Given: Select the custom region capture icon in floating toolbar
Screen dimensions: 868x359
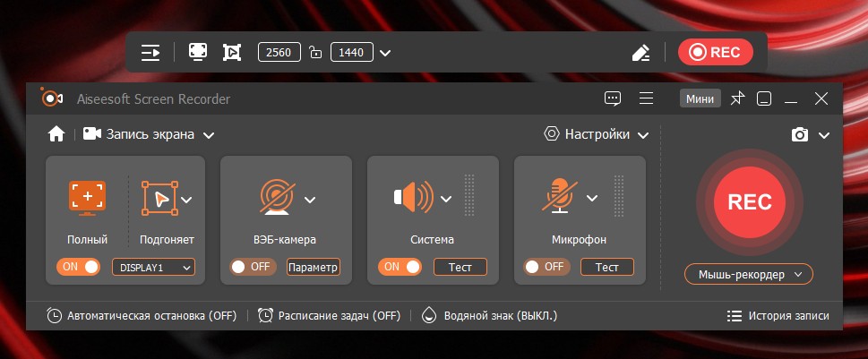Looking at the screenshot, I should 232,52.
